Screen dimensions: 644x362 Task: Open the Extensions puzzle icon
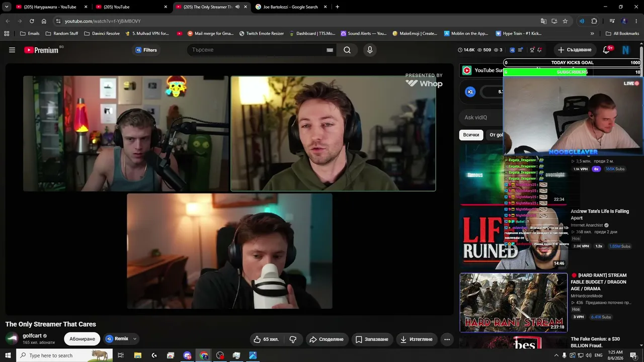point(594,21)
